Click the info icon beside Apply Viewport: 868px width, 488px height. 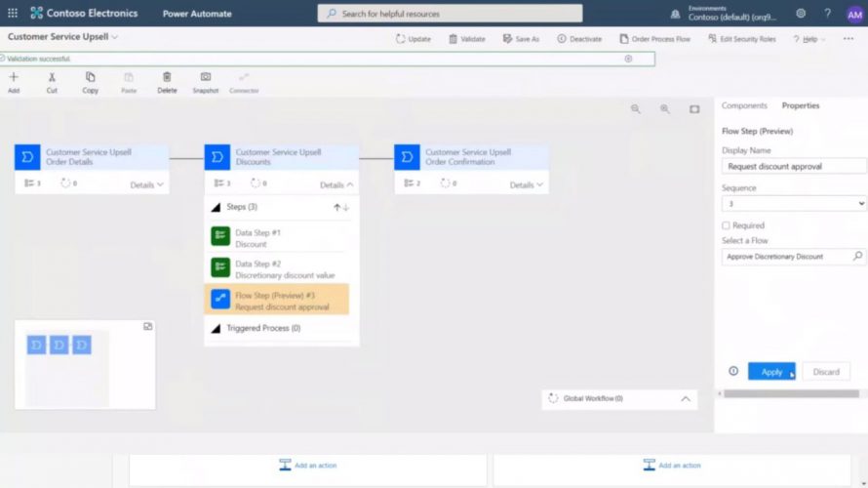733,371
